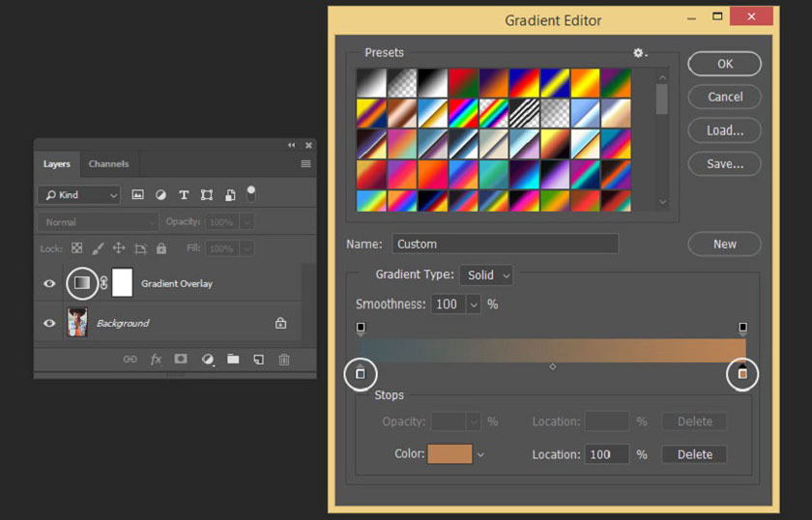Click Cancel in Gradient Editor
Screen dimensions: 812x520
724,97
